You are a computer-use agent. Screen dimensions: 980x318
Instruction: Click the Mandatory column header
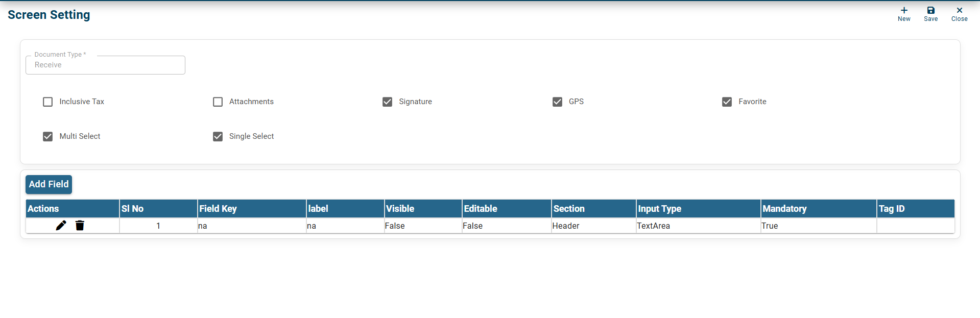(x=784, y=209)
